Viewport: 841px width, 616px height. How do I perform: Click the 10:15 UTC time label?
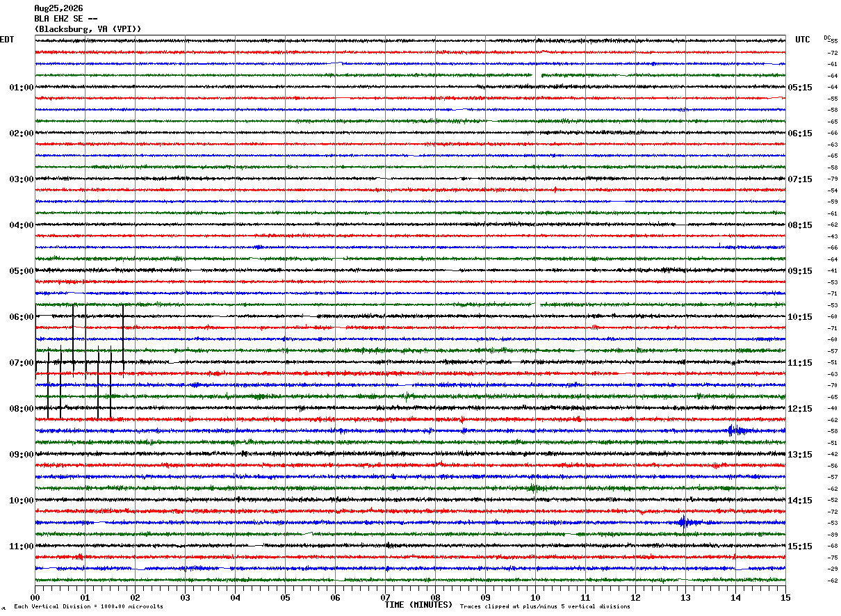point(800,317)
